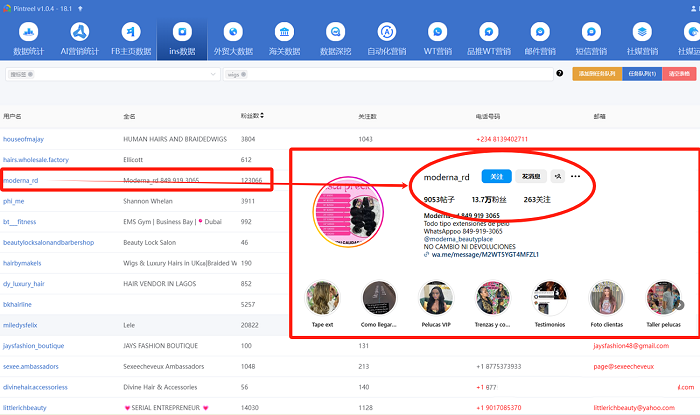Open the 数据统计 module icon
Screen dimensions: 700x415
click(x=29, y=32)
